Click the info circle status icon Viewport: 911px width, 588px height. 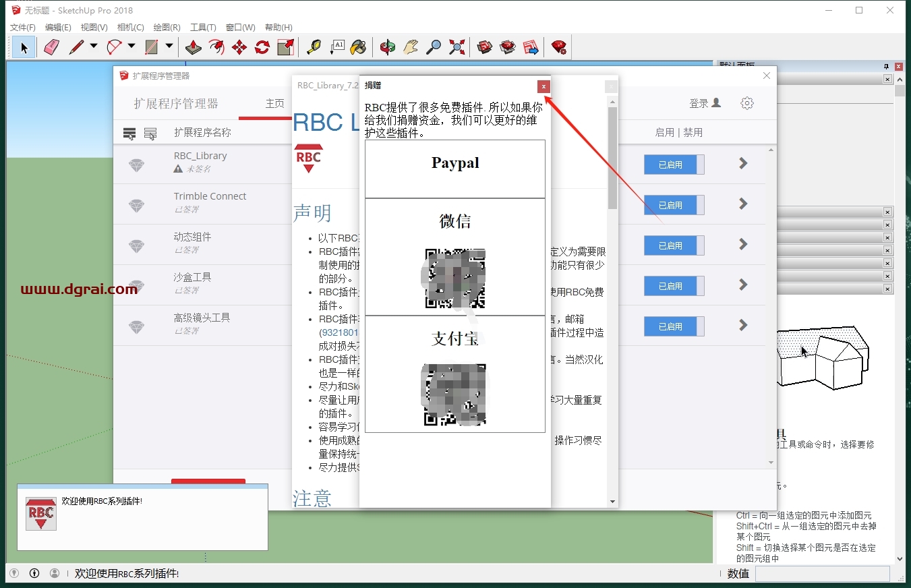point(34,573)
